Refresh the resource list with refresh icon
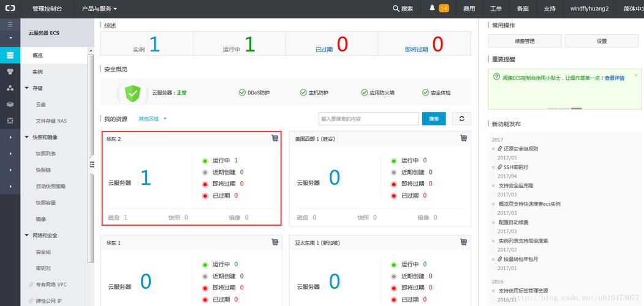This screenshot has width=644, height=306. coord(461,119)
